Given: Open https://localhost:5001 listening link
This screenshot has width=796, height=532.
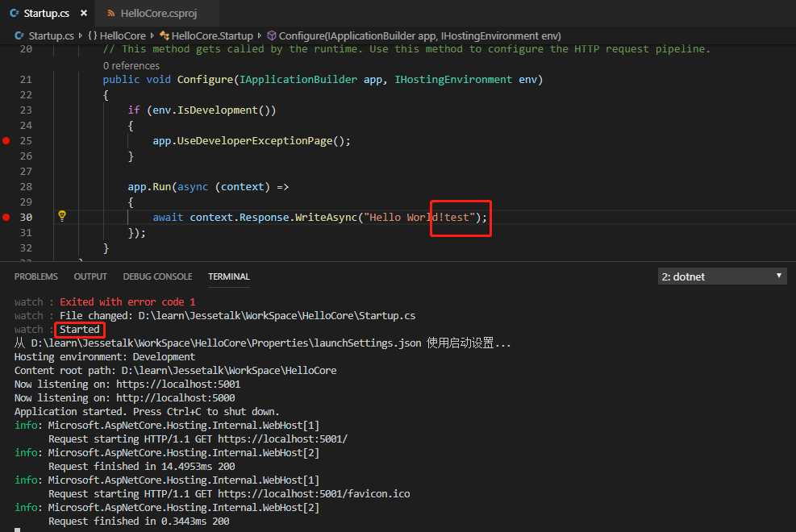Looking at the screenshot, I should tap(178, 384).
